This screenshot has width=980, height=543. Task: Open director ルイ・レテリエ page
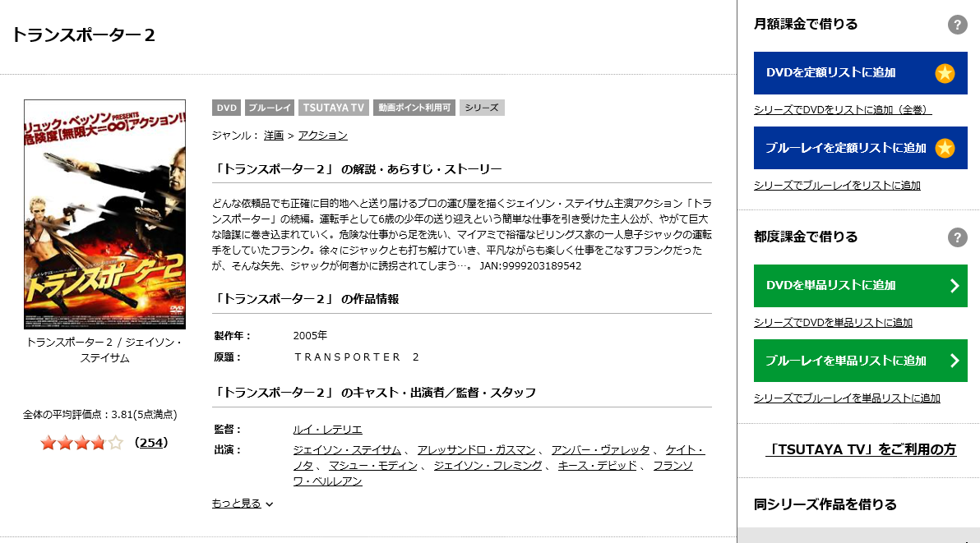point(327,430)
